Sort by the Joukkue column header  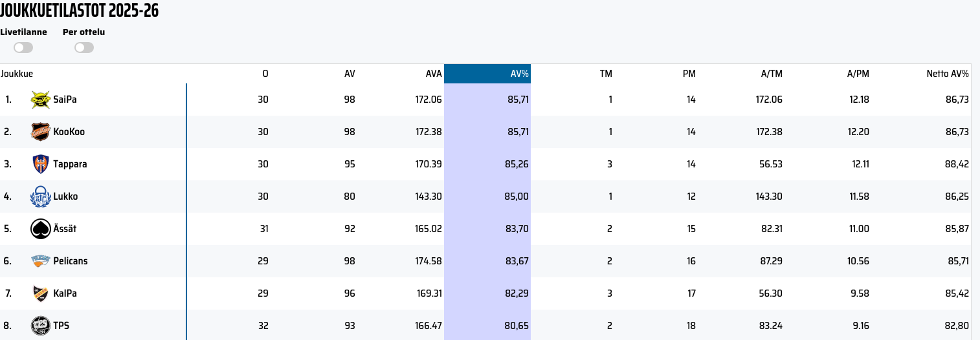point(17,74)
